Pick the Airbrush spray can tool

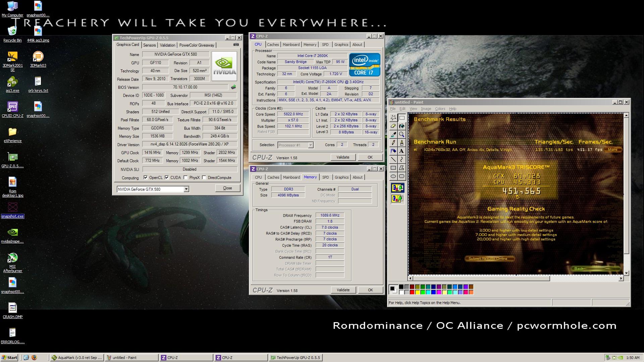pos(393,151)
